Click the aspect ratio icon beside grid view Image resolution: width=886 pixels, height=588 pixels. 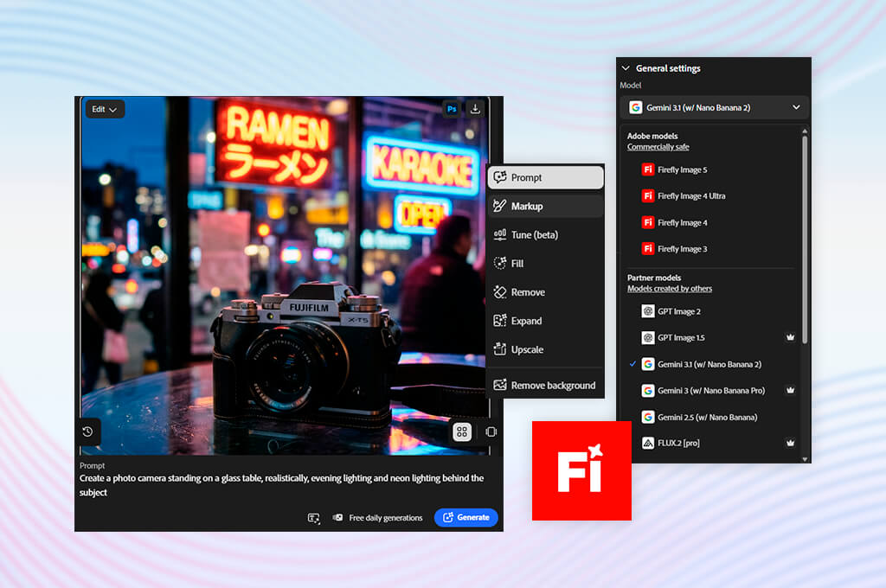click(x=491, y=432)
